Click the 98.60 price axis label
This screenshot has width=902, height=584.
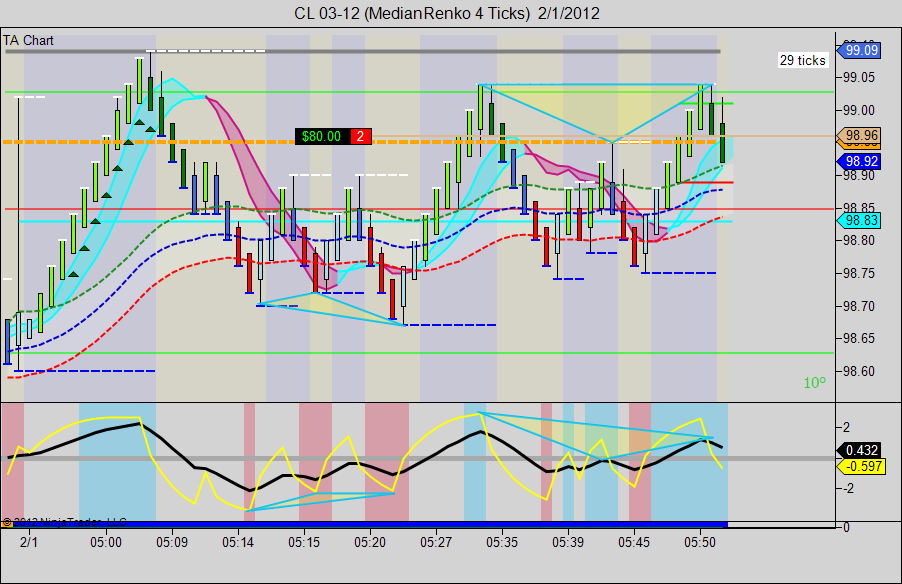coord(858,371)
